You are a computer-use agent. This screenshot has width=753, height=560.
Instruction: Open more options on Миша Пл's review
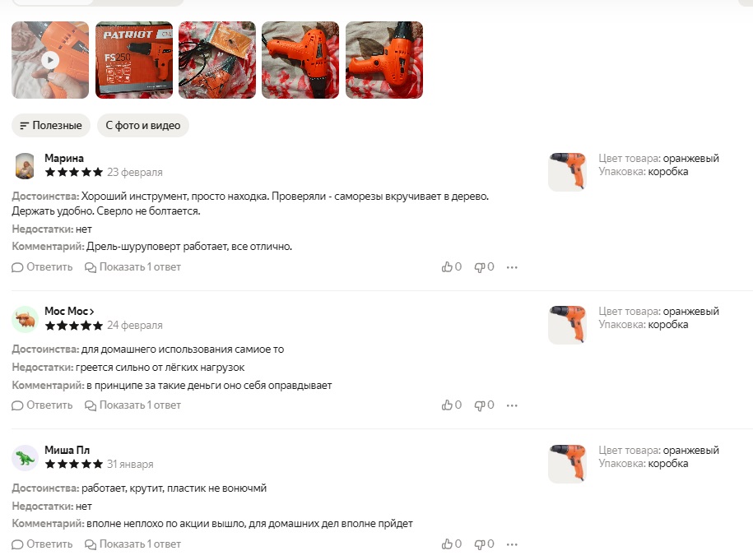[512, 544]
